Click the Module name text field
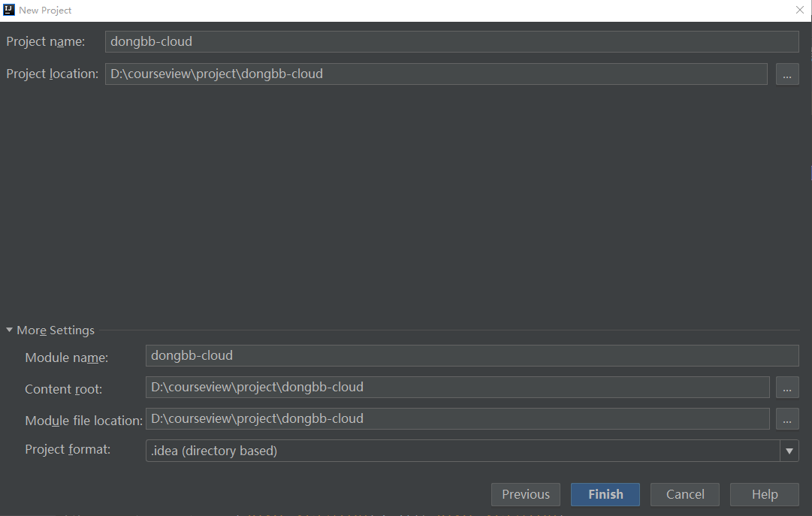812x516 pixels. pos(472,355)
